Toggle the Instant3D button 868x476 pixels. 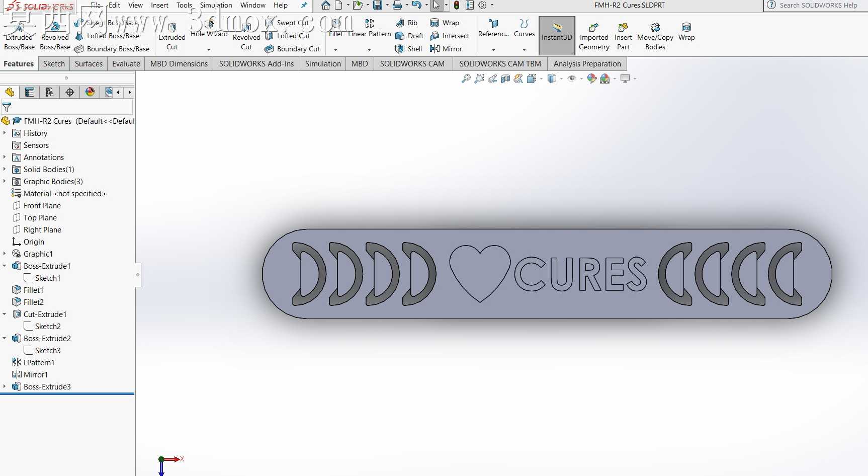[x=557, y=35]
